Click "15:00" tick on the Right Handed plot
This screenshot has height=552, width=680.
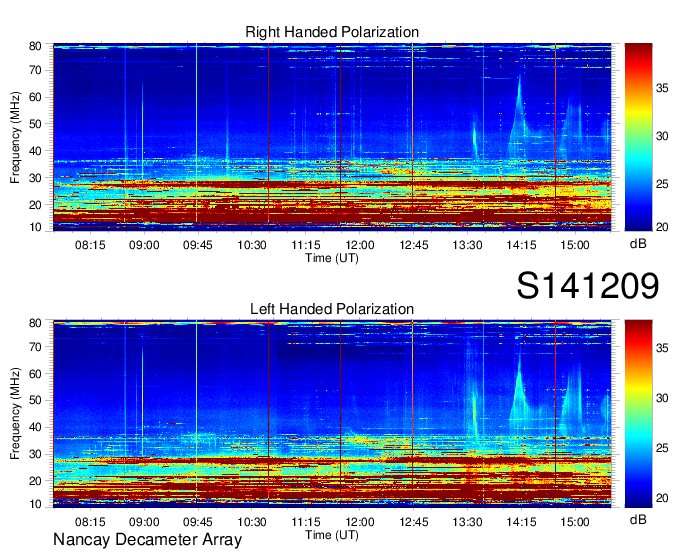point(575,245)
